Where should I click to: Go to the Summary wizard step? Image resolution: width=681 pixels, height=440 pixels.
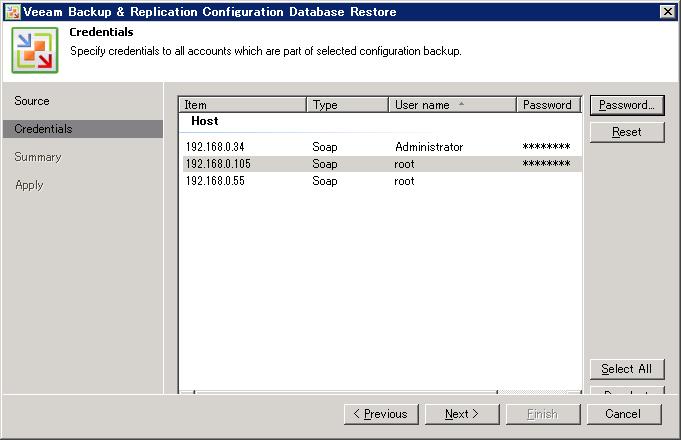click(x=38, y=157)
